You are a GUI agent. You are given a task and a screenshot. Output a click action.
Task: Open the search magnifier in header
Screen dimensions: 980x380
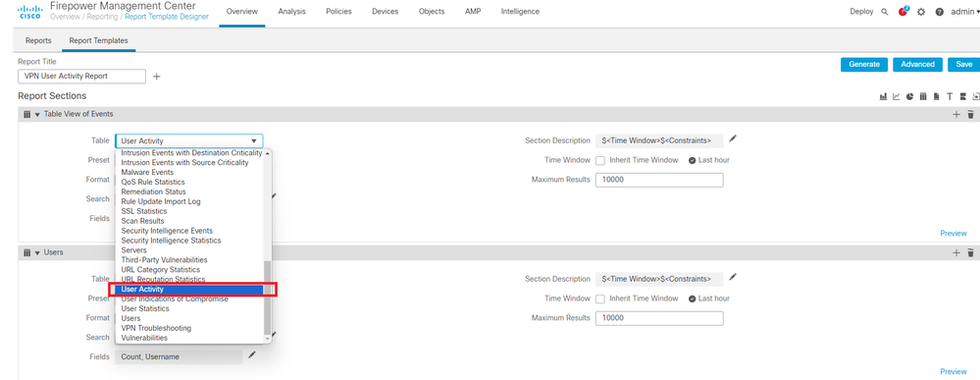pyautogui.click(x=885, y=12)
